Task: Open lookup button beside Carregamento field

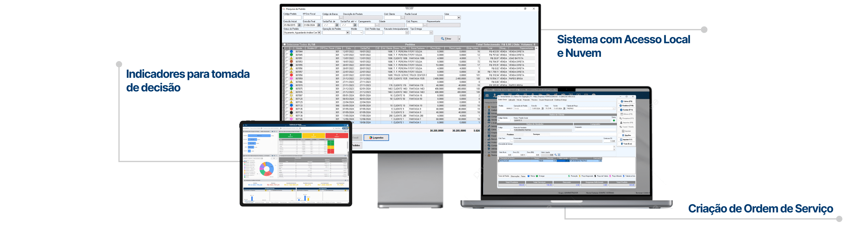Action: coord(377,25)
